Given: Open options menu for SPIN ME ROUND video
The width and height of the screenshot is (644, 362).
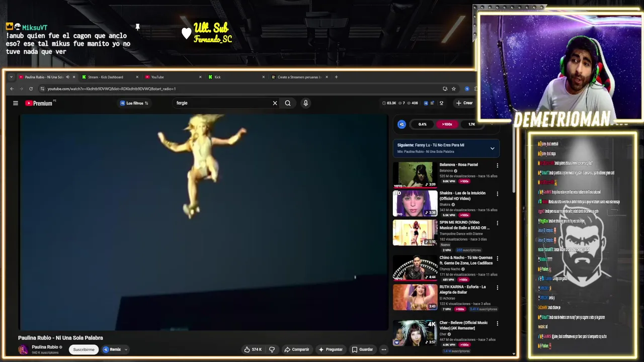Looking at the screenshot, I should pyautogui.click(x=498, y=223).
